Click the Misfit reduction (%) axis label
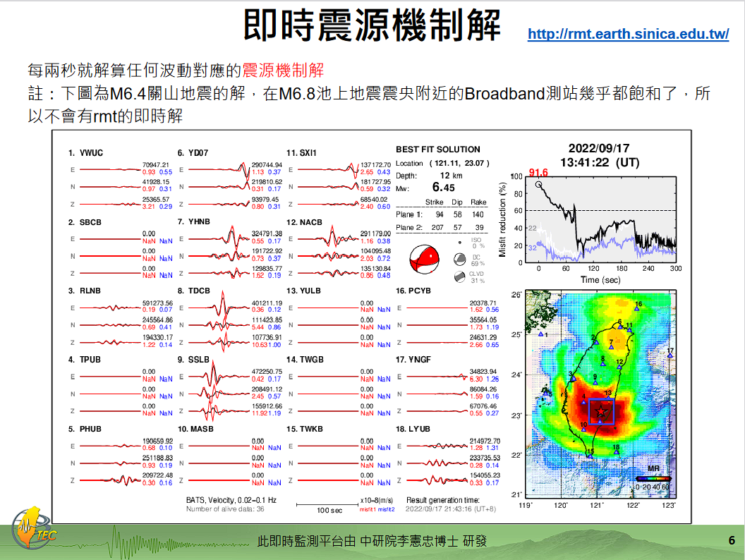Screen dimensions: 745x560 (502, 219)
